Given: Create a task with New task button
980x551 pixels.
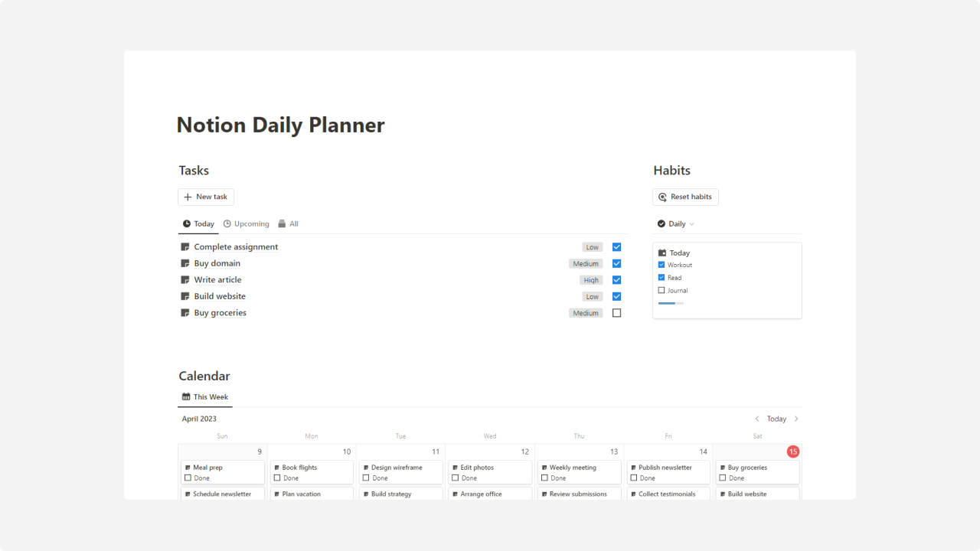Looking at the screenshot, I should [x=205, y=197].
